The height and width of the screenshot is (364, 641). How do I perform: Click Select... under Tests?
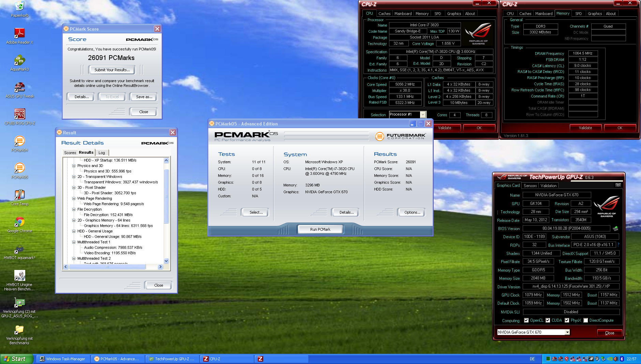(256, 212)
